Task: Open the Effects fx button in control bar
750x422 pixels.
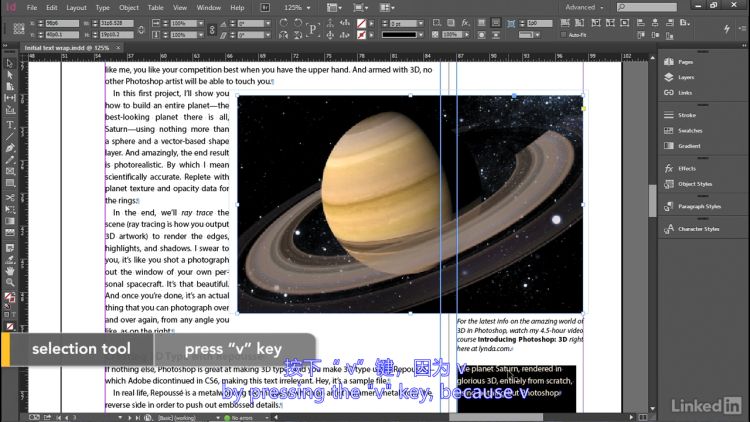Action: (x=465, y=23)
